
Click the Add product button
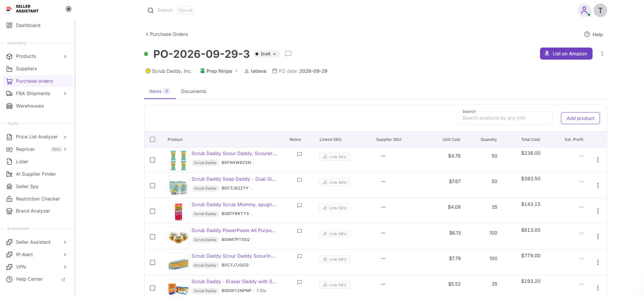[580, 118]
